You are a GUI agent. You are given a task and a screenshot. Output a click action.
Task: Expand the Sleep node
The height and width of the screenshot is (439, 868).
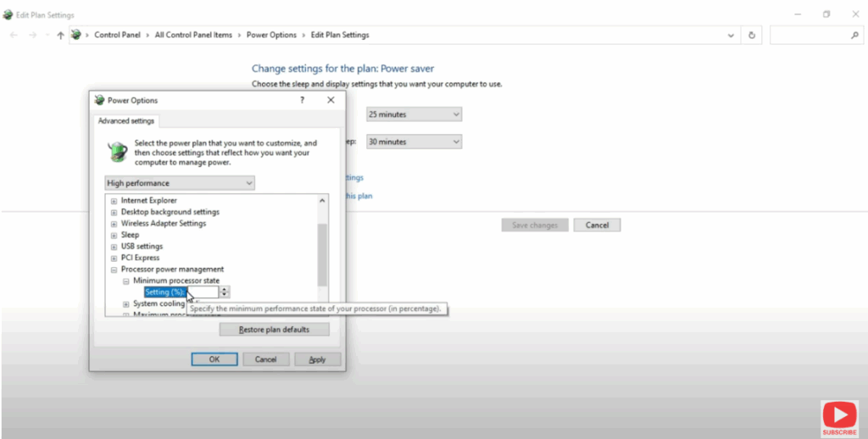114,236
